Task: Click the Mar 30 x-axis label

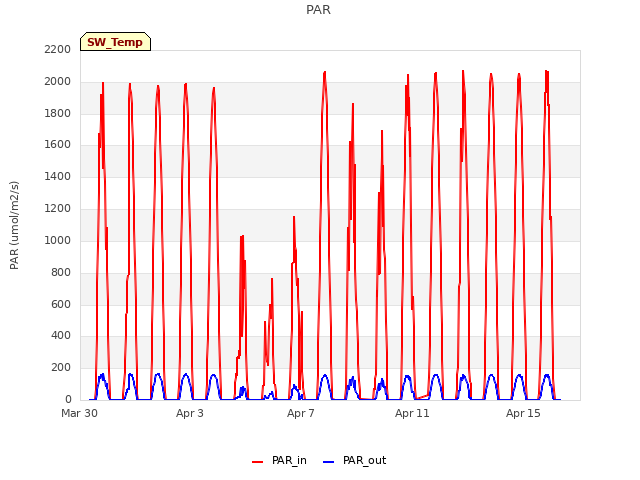Action: (80, 413)
